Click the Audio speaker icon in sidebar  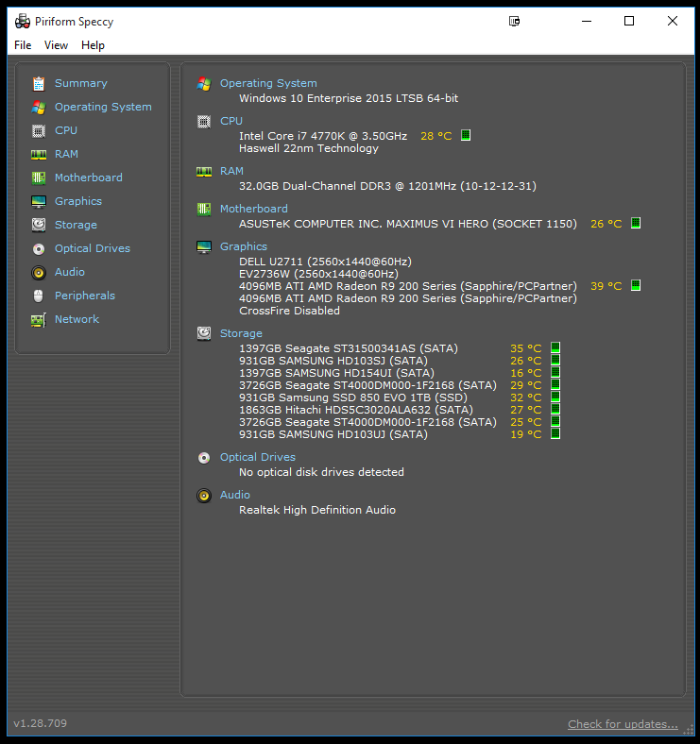(39, 272)
